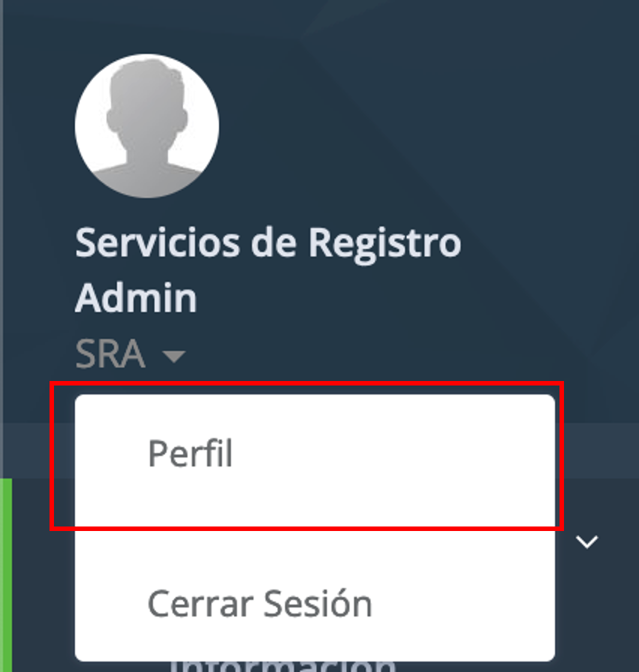Choose Cerrar Sesión in the dropdown
639x672 pixels.
259,604
